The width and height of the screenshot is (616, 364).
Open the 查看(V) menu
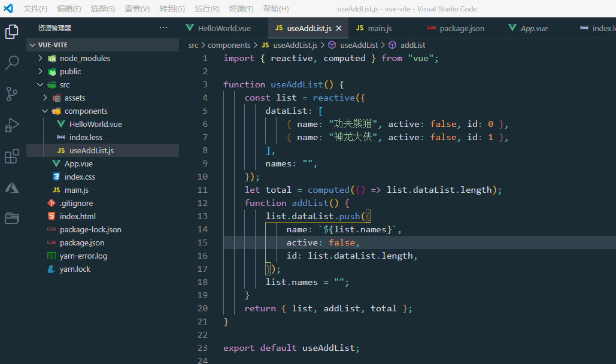click(137, 8)
